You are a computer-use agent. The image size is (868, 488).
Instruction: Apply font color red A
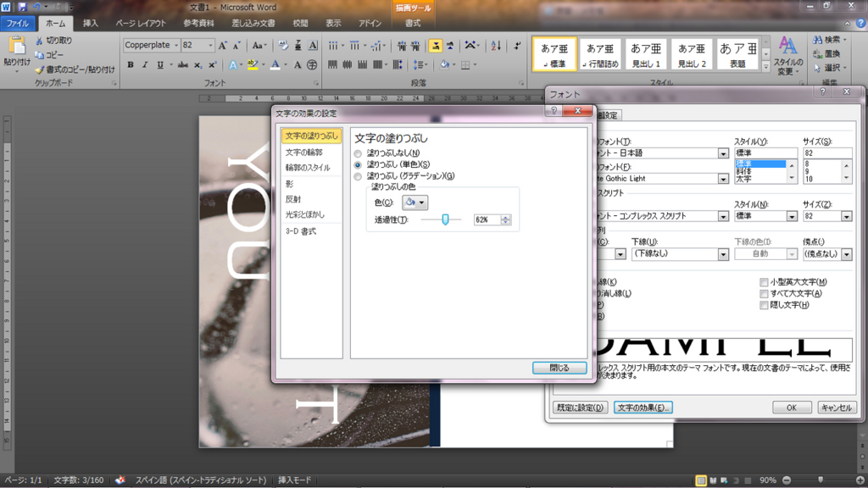[275, 65]
